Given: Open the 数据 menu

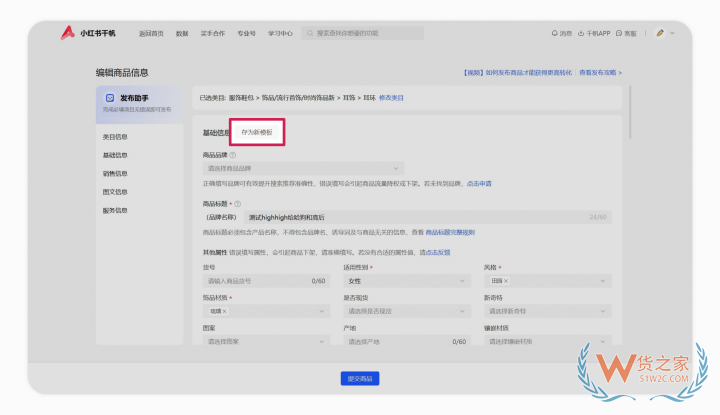Looking at the screenshot, I should [182, 34].
